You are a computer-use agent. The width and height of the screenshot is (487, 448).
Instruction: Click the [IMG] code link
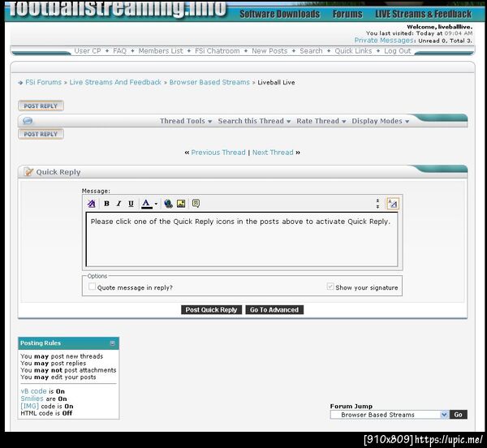(30, 406)
